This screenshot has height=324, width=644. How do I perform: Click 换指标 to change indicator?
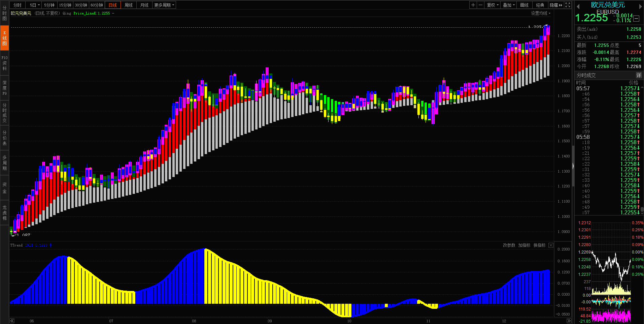539,245
